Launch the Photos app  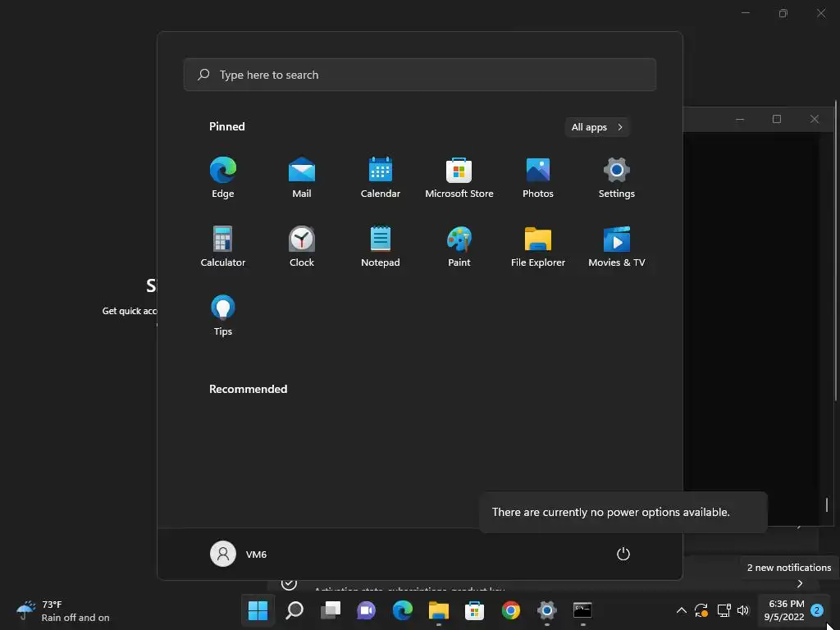coord(538,177)
